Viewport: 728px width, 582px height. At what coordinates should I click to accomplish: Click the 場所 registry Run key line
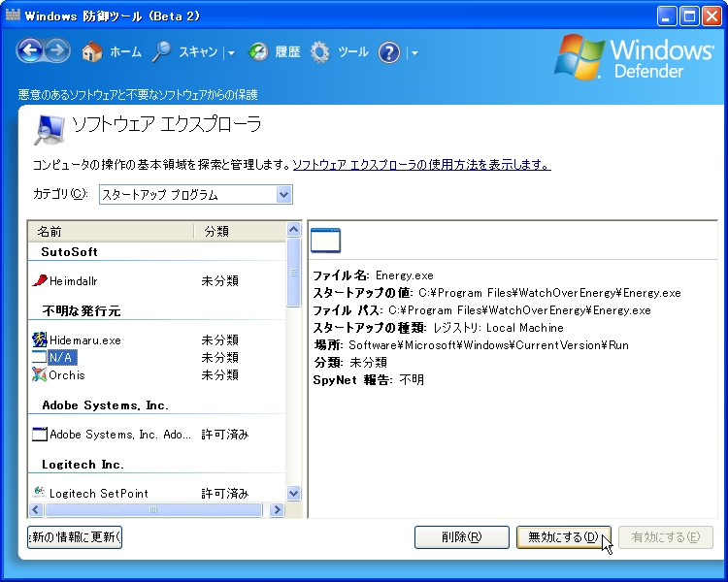[x=471, y=345]
